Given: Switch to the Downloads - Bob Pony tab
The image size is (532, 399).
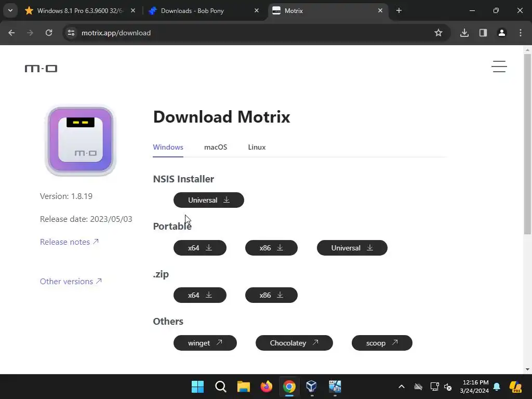Looking at the screenshot, I should tap(204, 11).
